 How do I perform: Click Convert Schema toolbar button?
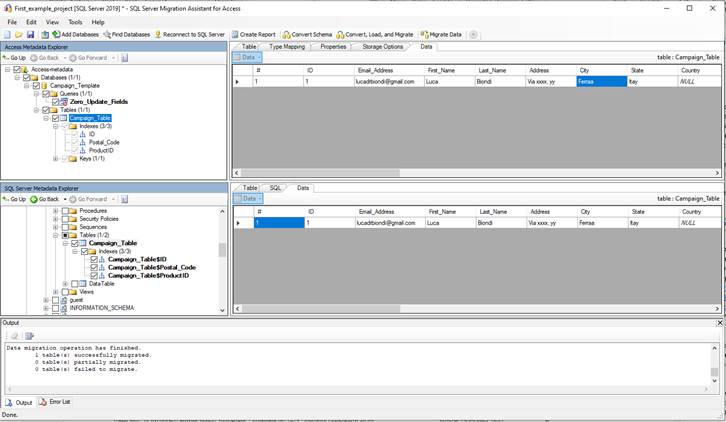pos(307,35)
